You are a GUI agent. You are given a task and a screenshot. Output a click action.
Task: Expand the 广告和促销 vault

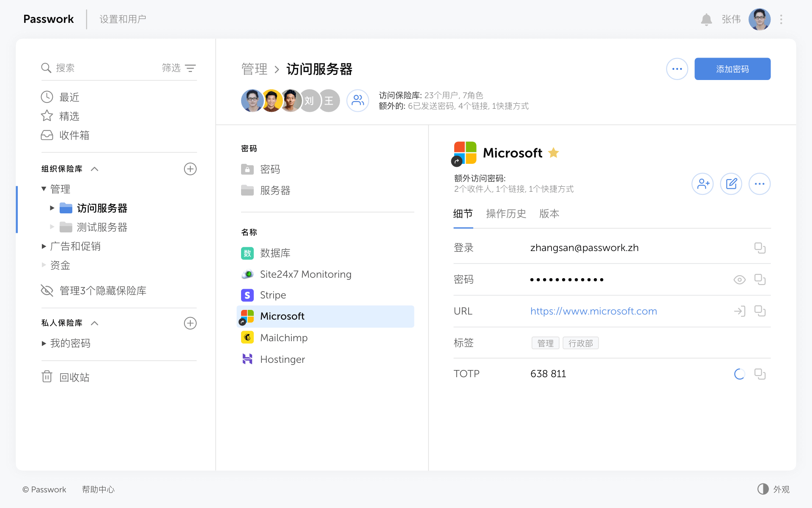[x=44, y=246]
